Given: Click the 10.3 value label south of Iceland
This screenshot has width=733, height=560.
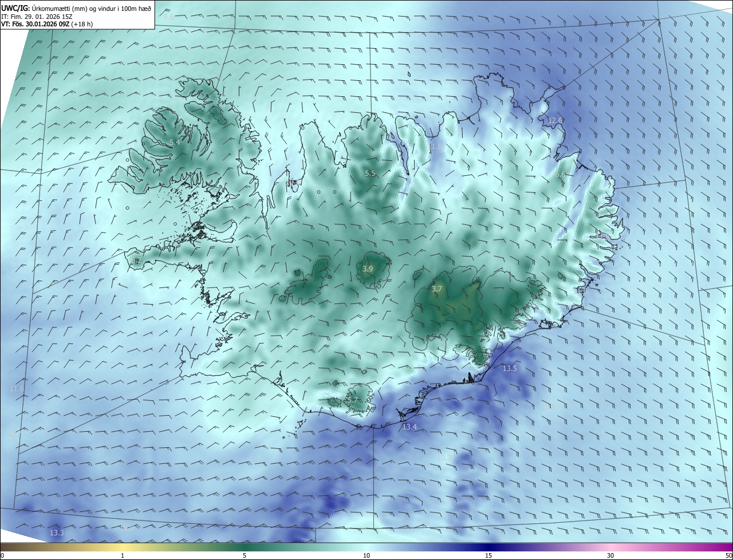Looking at the screenshot, I should pos(443,457).
